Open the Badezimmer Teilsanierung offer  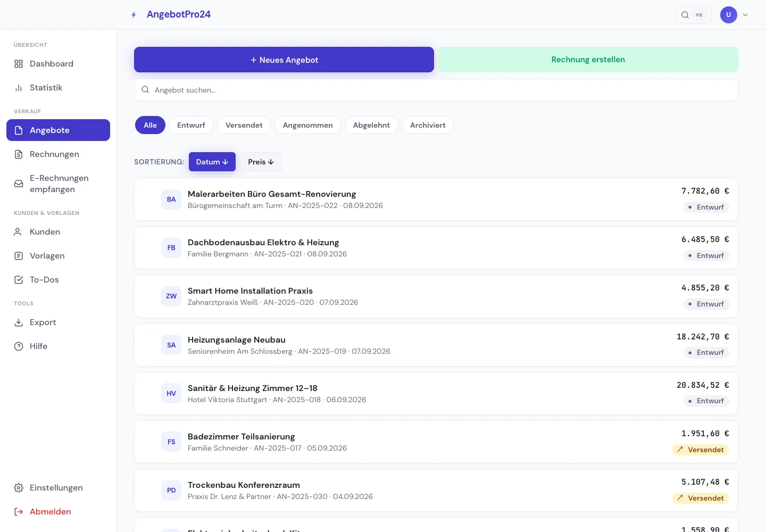(x=436, y=442)
